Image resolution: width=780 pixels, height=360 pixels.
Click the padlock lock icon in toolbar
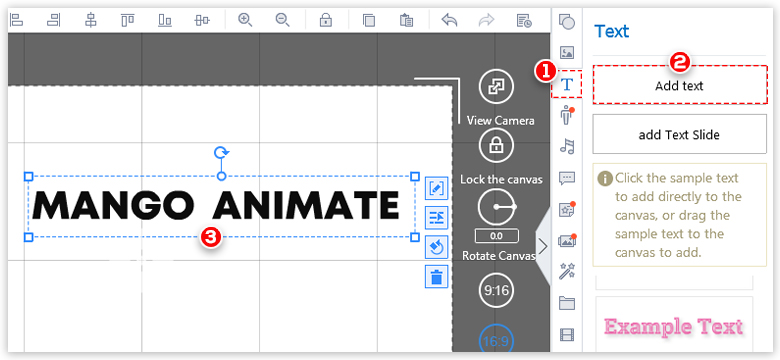pyautogui.click(x=325, y=20)
